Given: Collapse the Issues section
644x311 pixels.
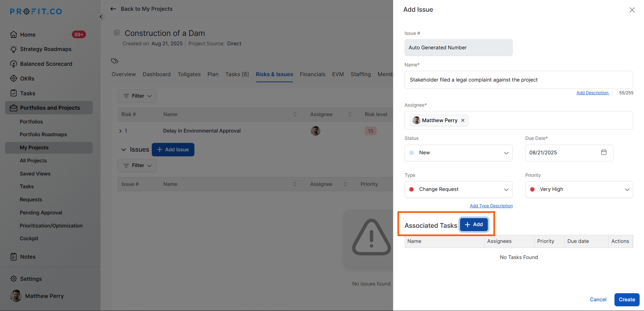Looking at the screenshot, I should pos(124,150).
